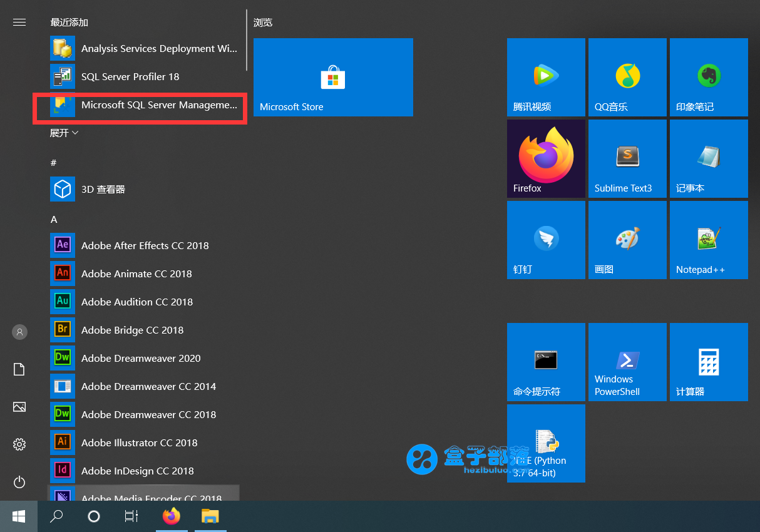Expand the user account options in sidebar

pyautogui.click(x=19, y=332)
